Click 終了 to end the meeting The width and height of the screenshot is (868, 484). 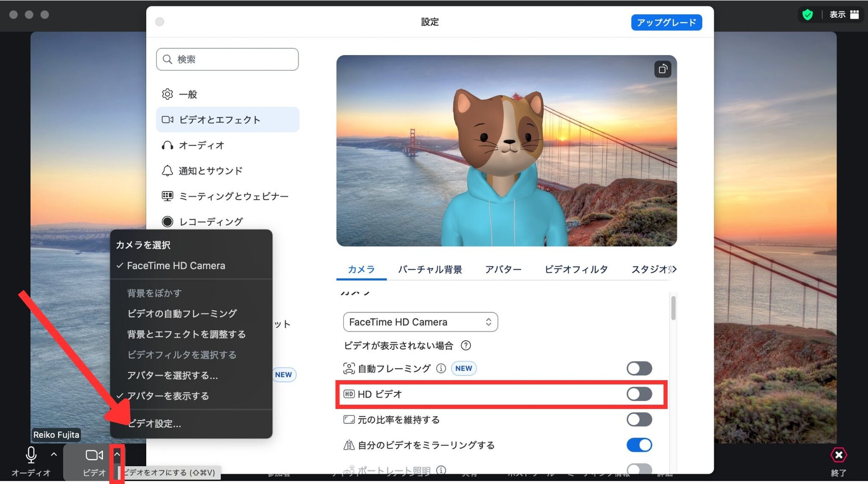pos(838,455)
